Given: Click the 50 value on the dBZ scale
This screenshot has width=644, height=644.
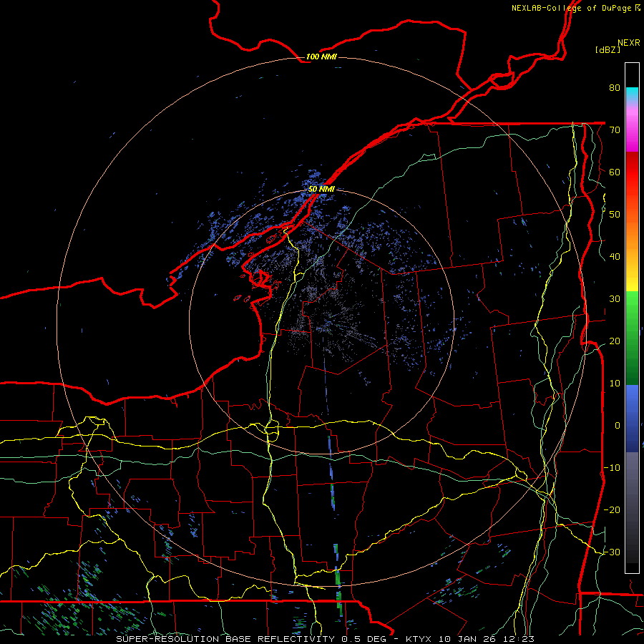Looking at the screenshot, I should tap(615, 215).
